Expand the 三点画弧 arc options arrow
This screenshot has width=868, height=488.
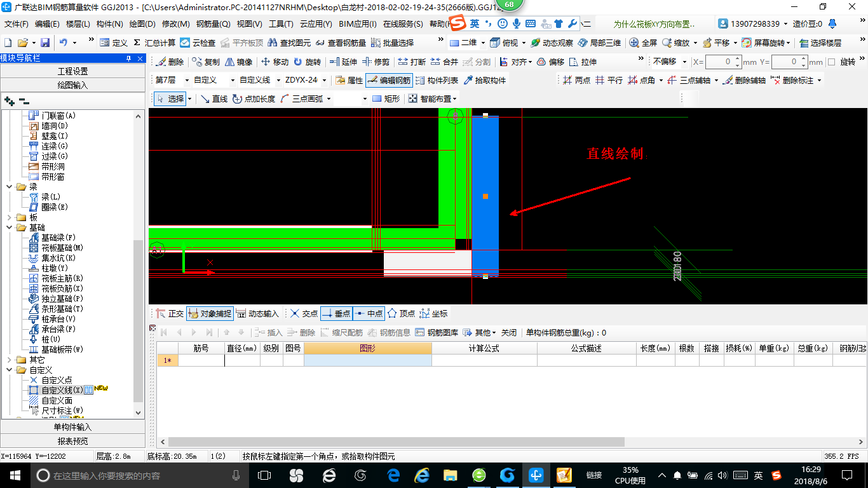point(329,98)
